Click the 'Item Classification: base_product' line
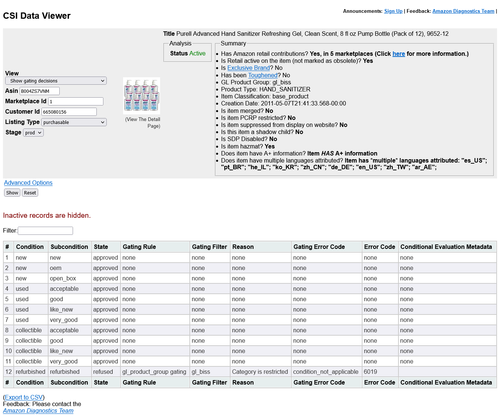This screenshot has width=500, height=417. (x=265, y=96)
